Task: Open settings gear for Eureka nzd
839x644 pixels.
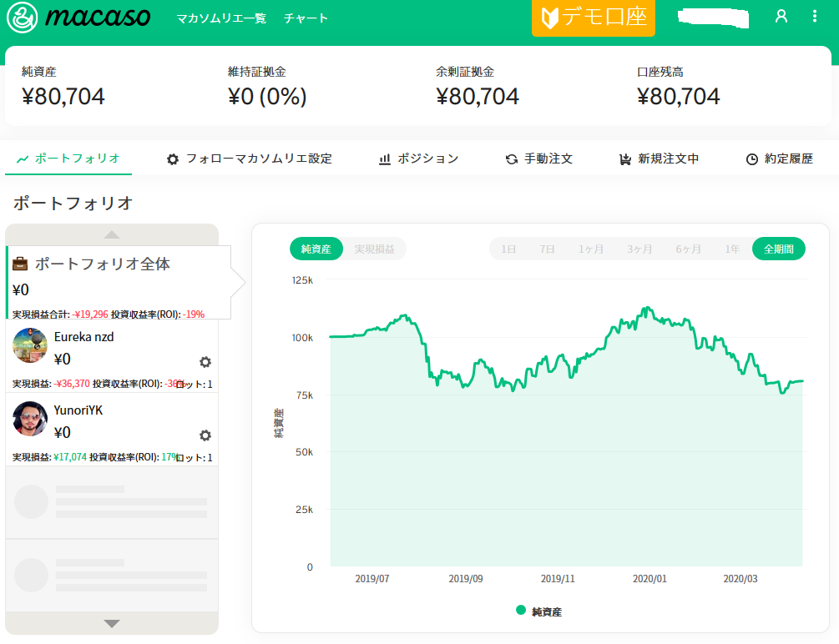Action: [205, 362]
